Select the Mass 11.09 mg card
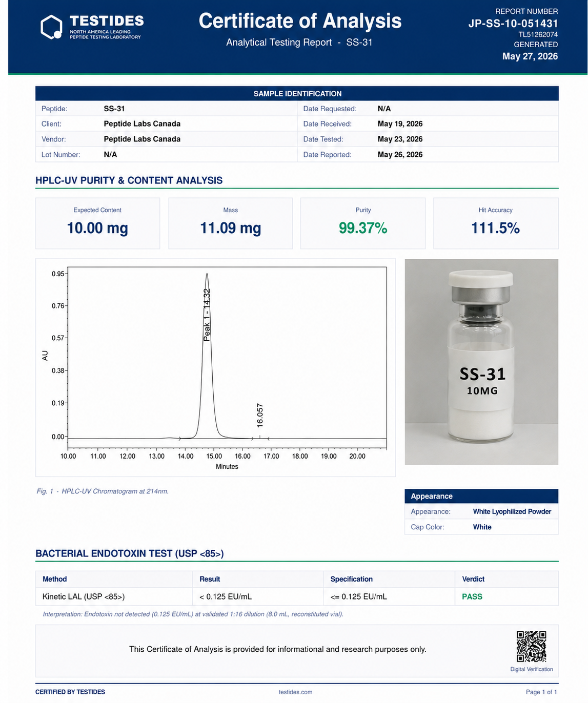Screen dimensions: 588x703 tap(230, 223)
